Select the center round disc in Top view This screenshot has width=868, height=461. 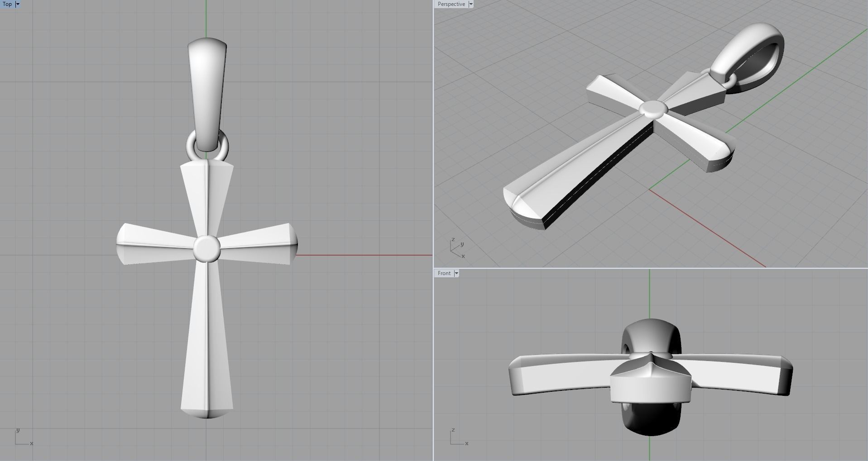(x=207, y=248)
